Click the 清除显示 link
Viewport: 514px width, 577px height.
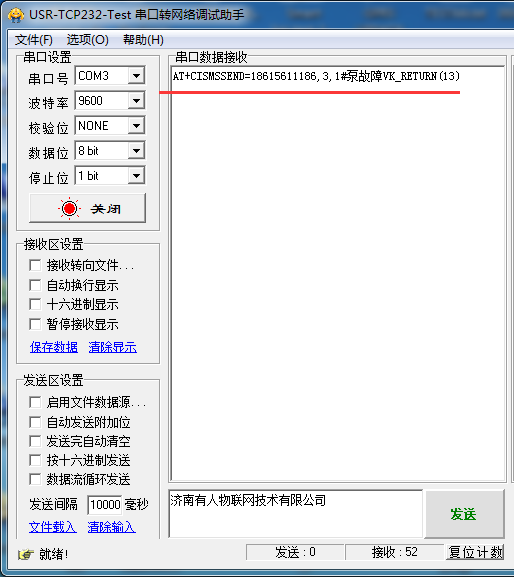coord(113,347)
